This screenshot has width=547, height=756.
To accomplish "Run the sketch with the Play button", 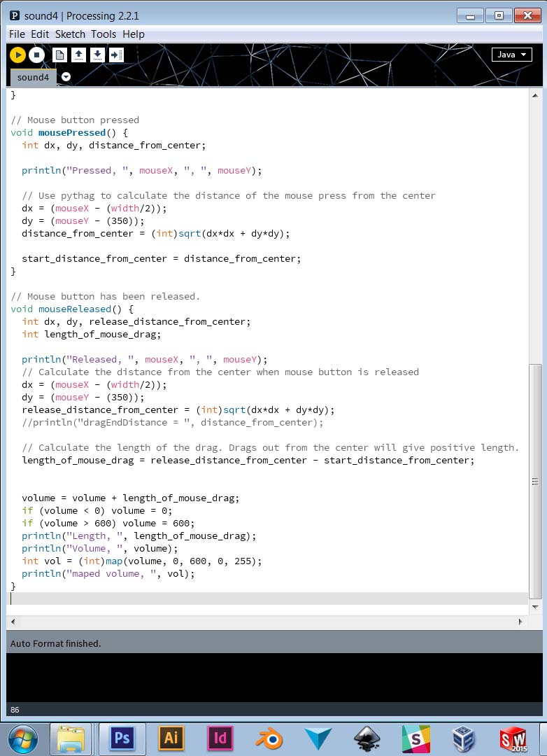I will coord(17,55).
